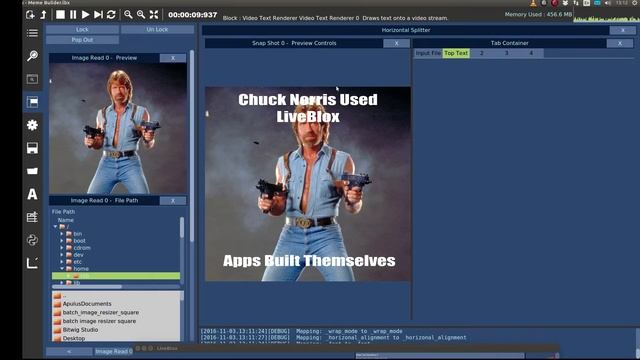Image resolution: width=640 pixels, height=360 pixels.
Task: Click the Lock button
Action: coord(82,29)
